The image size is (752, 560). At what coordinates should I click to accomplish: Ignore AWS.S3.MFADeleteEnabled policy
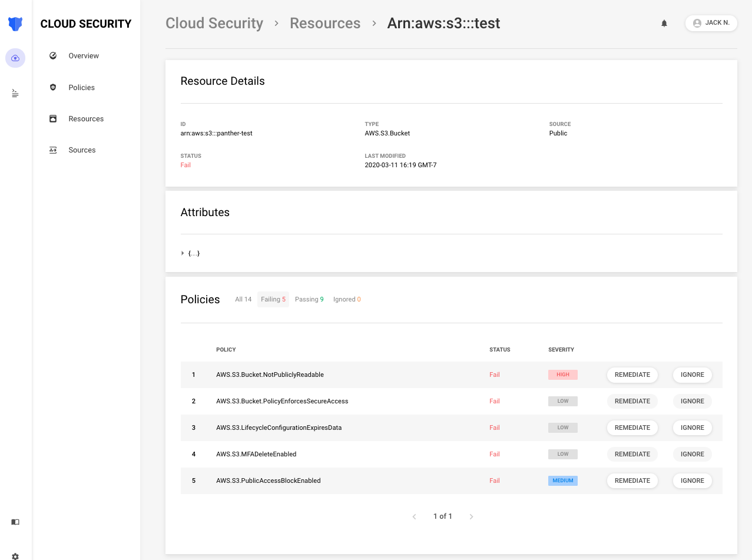point(693,454)
